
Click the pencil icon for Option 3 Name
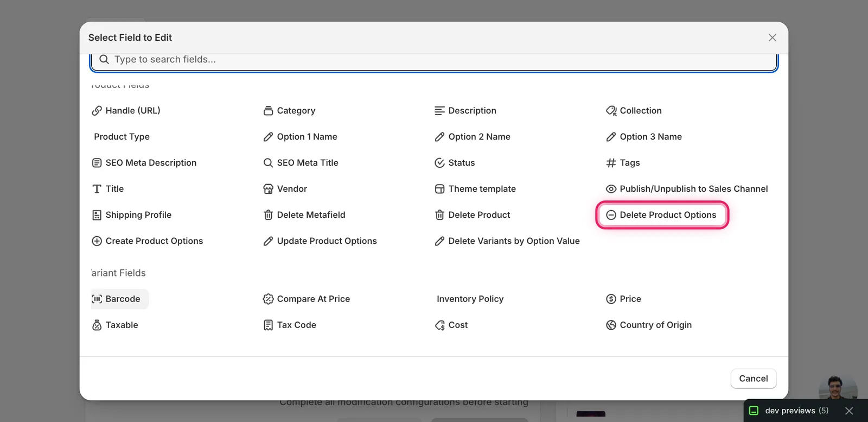611,137
